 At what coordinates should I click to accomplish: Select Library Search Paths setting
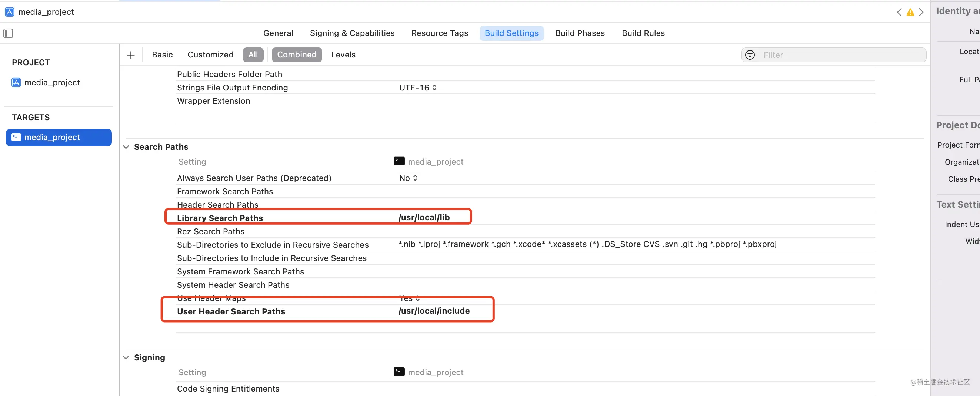[220, 218]
